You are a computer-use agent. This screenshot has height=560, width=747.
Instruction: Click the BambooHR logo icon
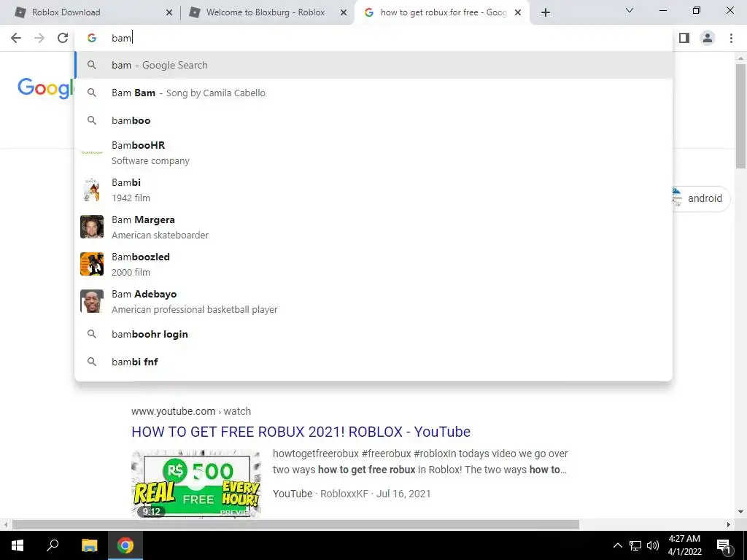(x=92, y=152)
